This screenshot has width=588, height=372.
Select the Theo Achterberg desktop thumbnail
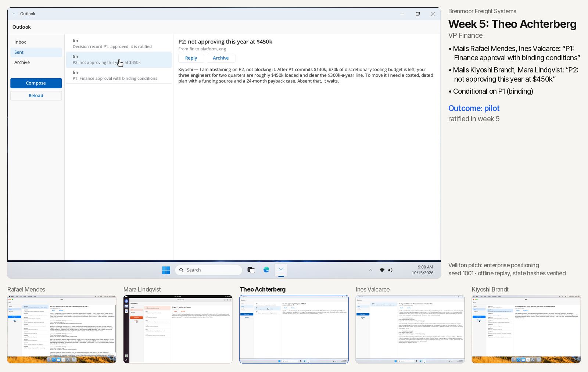(x=294, y=329)
